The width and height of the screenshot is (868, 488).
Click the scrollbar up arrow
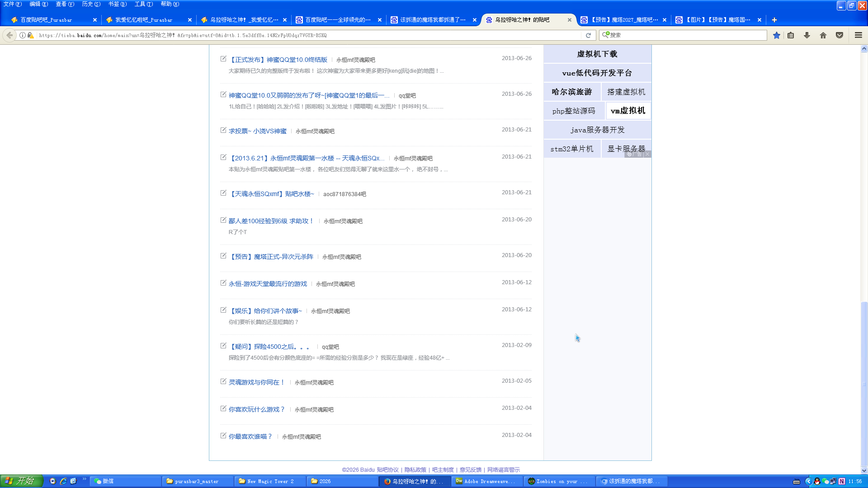(864, 48)
